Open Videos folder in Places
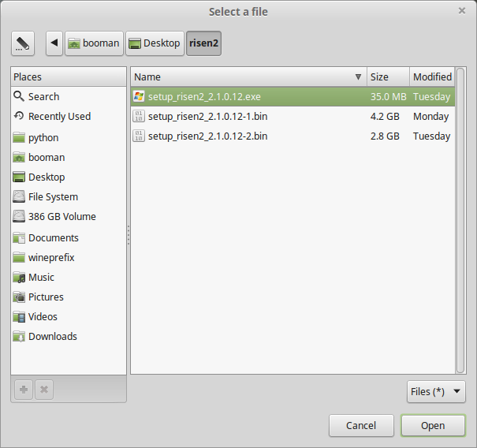Image resolution: width=477 pixels, height=448 pixels. click(x=69, y=317)
